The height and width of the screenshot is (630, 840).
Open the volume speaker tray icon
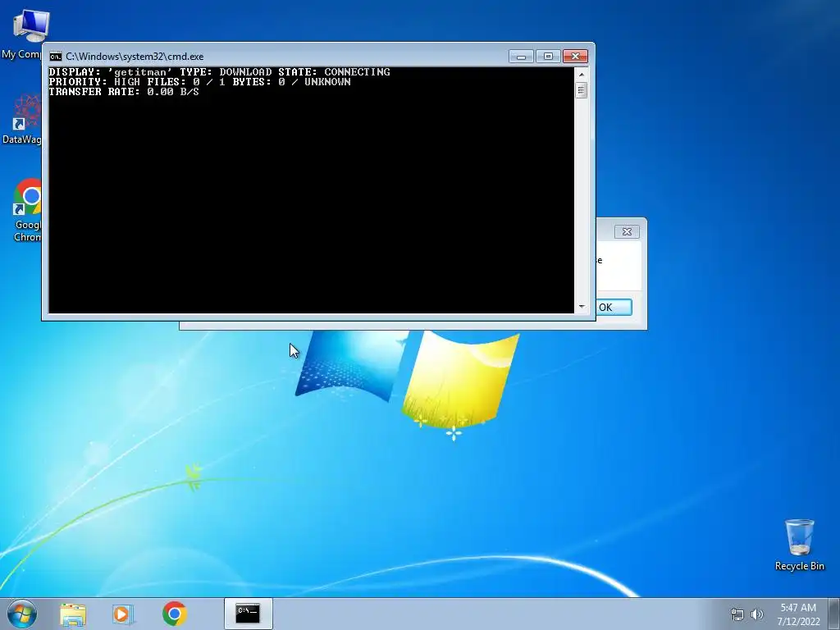tap(757, 614)
